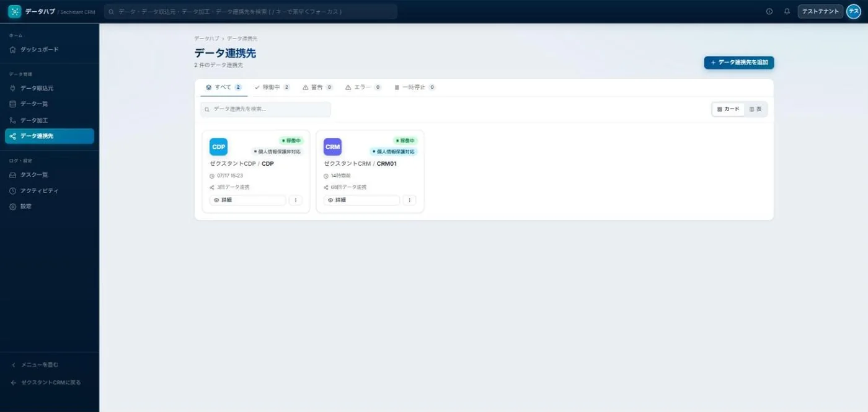Open the info icon in the top bar
Viewport: 868px width, 412px height.
pos(769,12)
